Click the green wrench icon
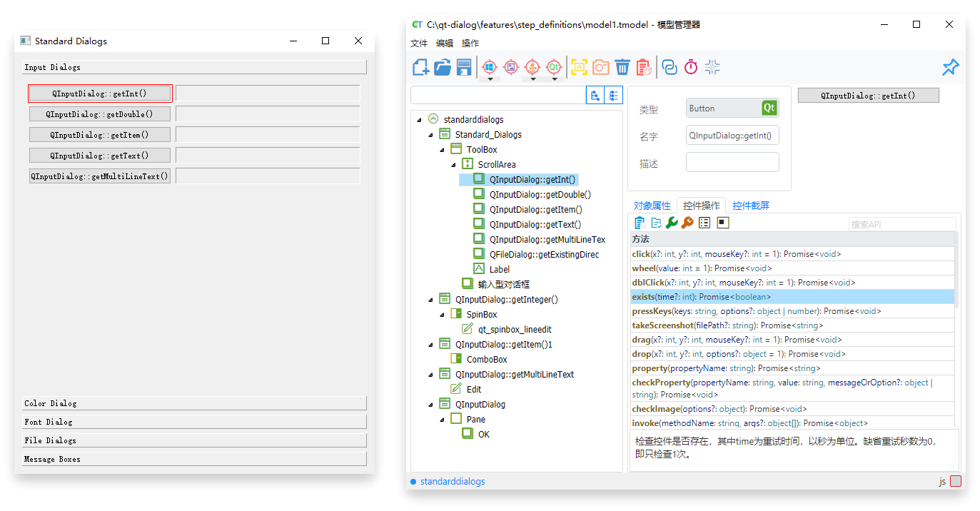980x511 pixels. click(672, 223)
